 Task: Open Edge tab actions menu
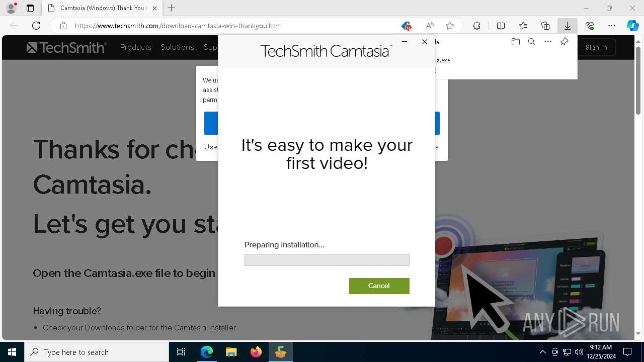pyautogui.click(x=30, y=8)
